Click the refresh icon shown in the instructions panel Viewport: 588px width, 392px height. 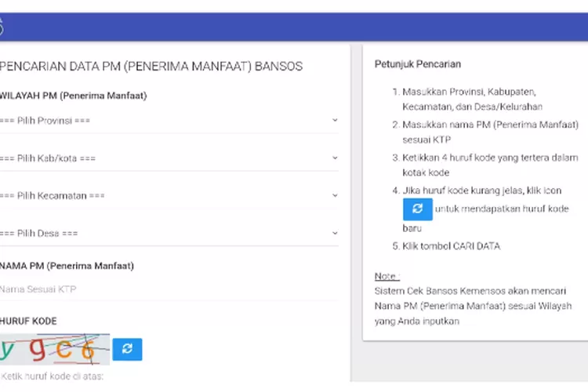tap(418, 209)
